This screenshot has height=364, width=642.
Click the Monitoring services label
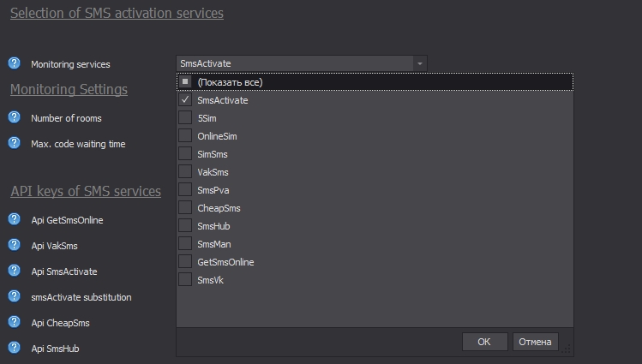(70, 64)
